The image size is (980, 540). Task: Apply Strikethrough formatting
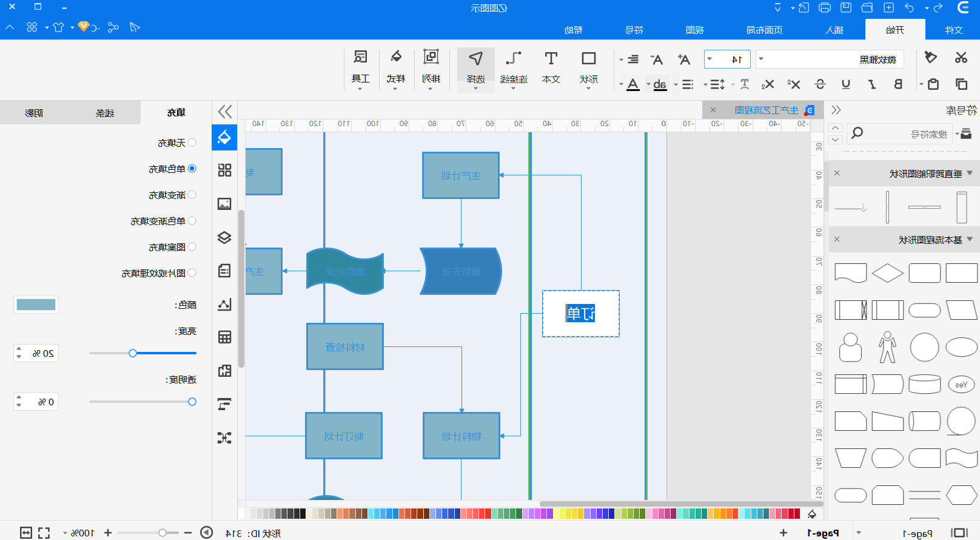coord(820,84)
